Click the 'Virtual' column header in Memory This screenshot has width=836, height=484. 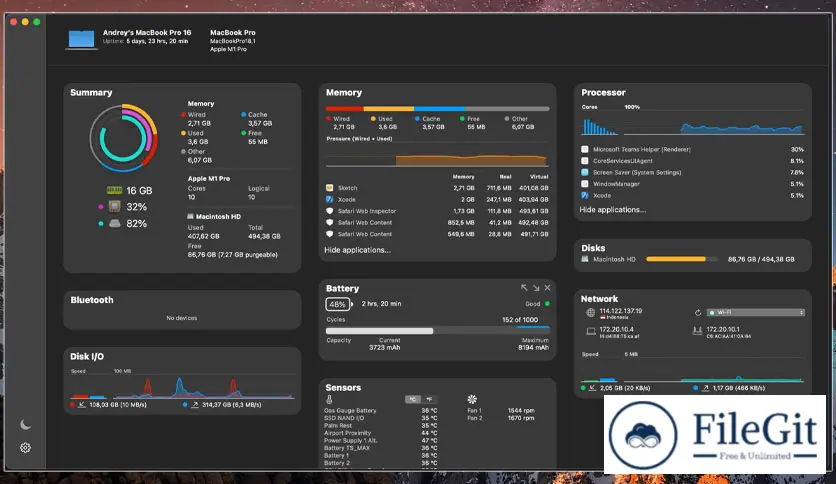pos(539,176)
